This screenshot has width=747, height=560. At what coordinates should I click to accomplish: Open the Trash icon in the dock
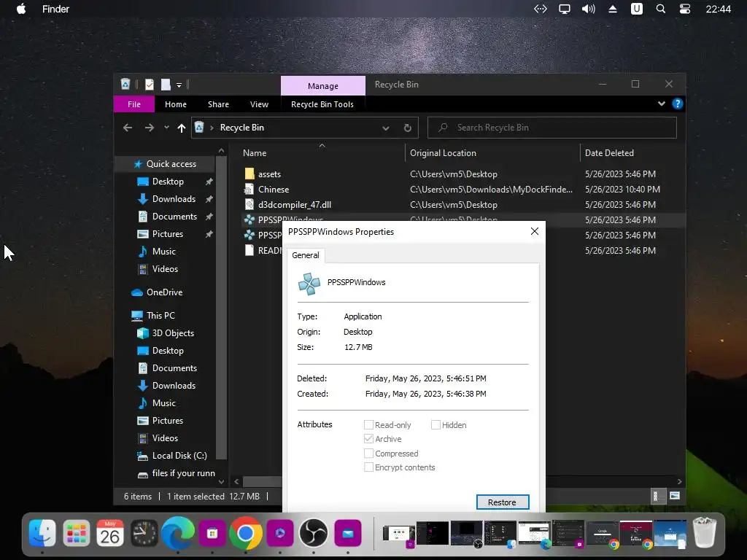(705, 532)
